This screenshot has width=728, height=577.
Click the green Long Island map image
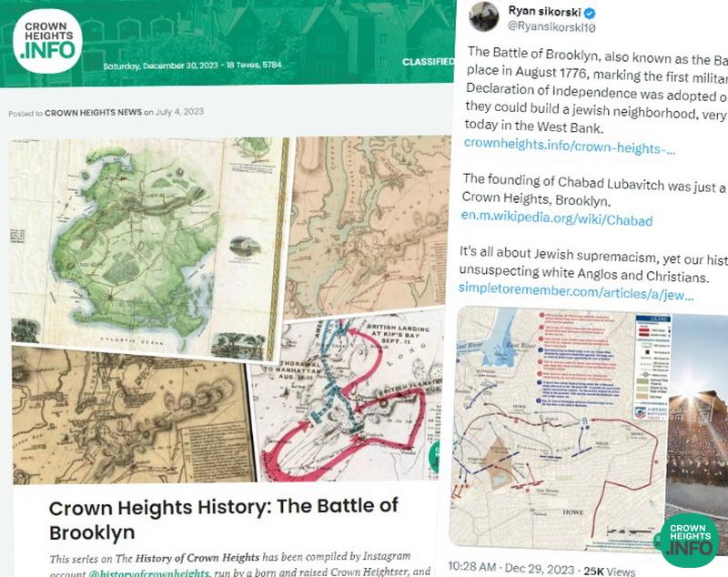[x=147, y=248]
